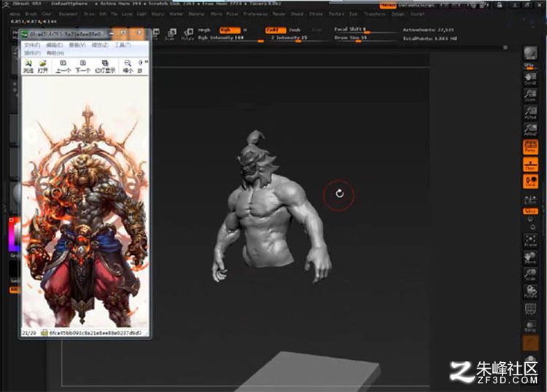Click the DefaultZScript button in title bar
547x392 pixels.
417,5
